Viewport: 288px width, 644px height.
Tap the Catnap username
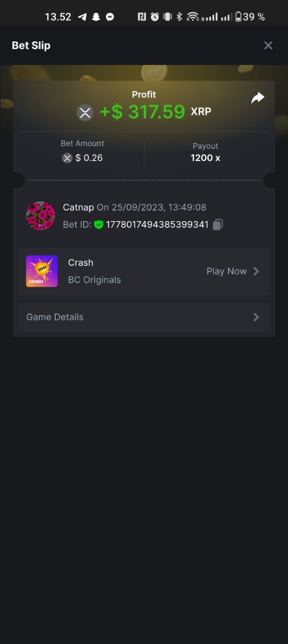[78, 207]
